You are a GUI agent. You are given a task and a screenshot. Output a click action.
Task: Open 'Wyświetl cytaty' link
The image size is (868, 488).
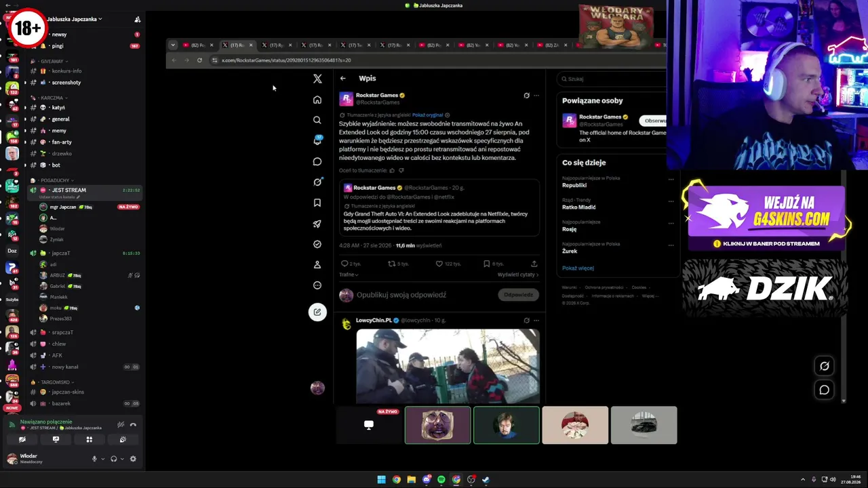[x=518, y=274]
